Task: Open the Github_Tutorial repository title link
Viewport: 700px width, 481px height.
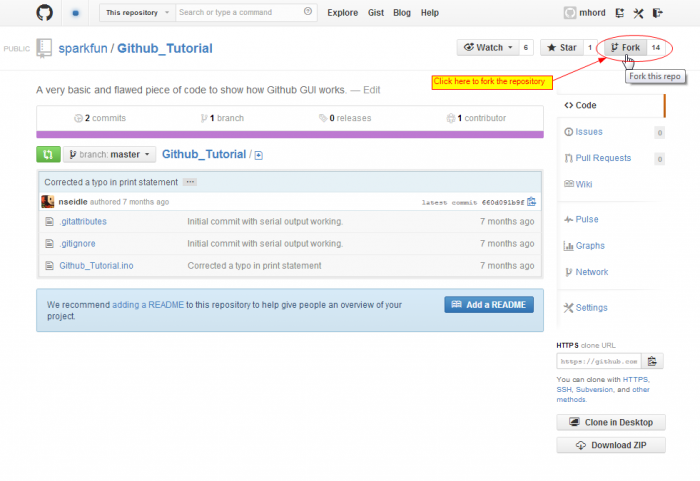Action: click(x=165, y=48)
